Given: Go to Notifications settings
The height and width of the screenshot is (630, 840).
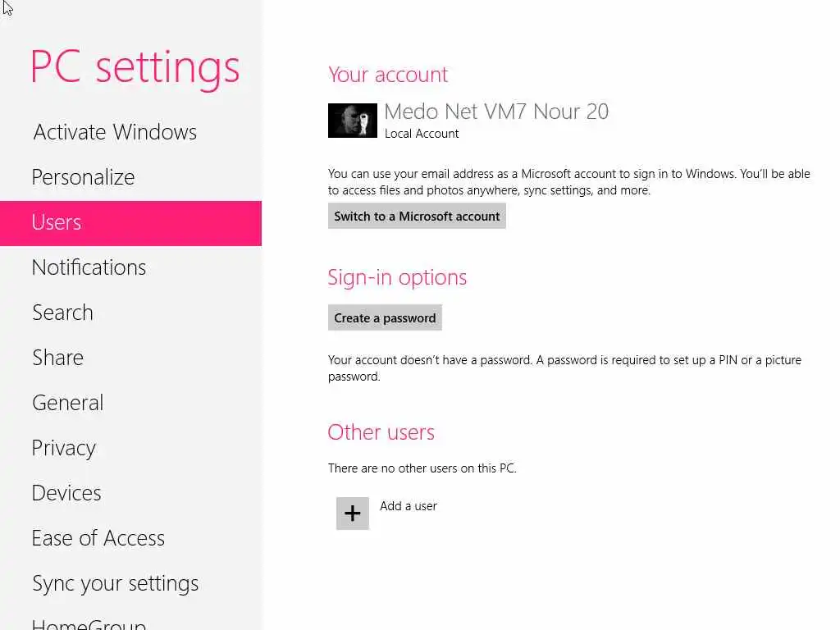Looking at the screenshot, I should click(130, 267).
